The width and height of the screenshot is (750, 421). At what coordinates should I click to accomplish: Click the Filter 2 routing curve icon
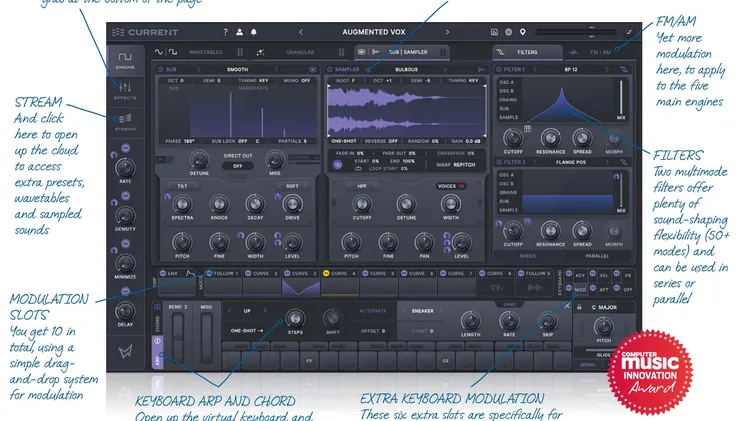click(624, 162)
